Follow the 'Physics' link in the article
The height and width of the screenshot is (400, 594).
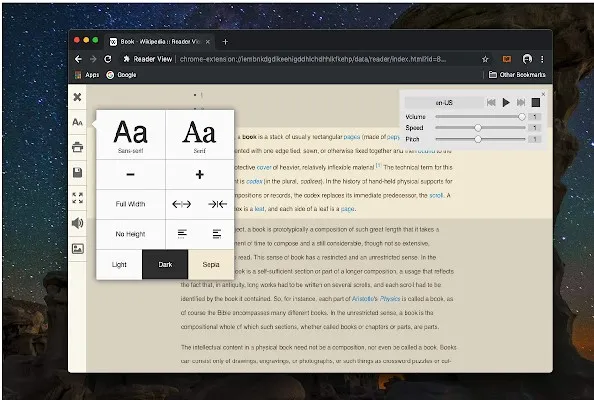[390, 299]
